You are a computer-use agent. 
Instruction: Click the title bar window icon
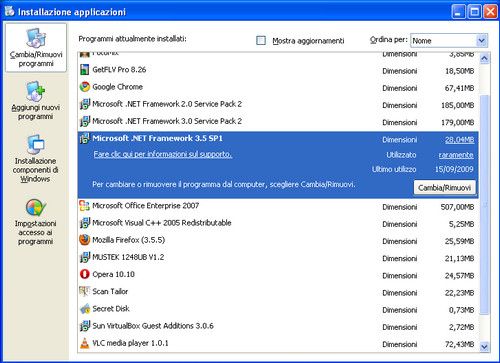pyautogui.click(x=10, y=11)
